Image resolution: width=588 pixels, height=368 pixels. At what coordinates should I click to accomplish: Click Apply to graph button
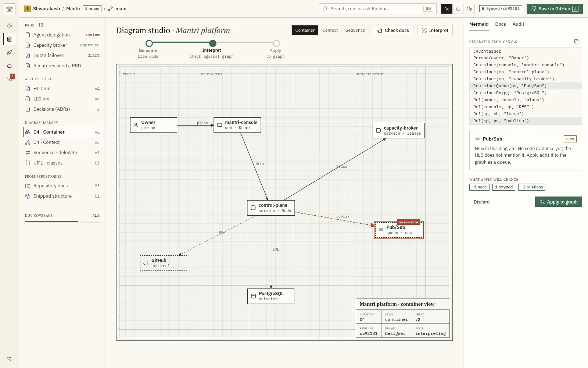click(x=559, y=202)
